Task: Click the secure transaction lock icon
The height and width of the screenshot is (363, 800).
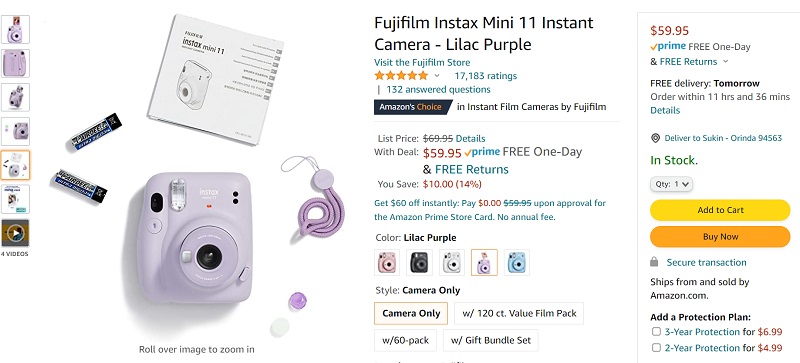Action: click(654, 262)
